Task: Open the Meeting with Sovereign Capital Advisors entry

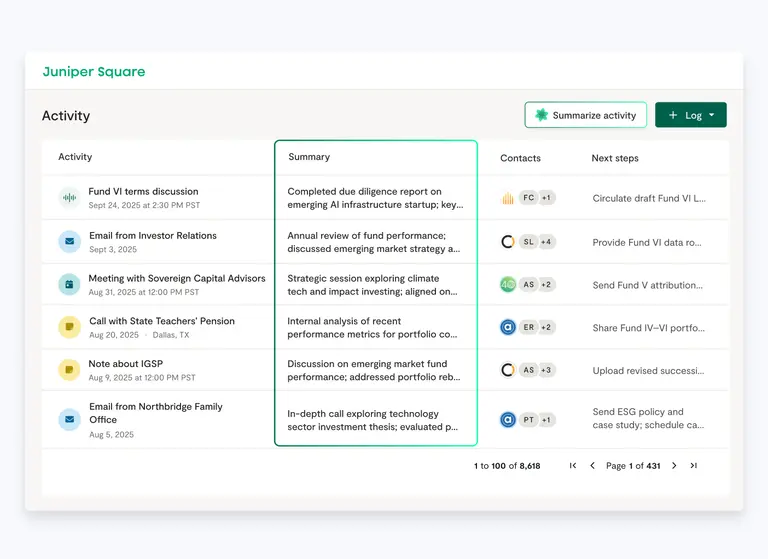Action: [177, 278]
